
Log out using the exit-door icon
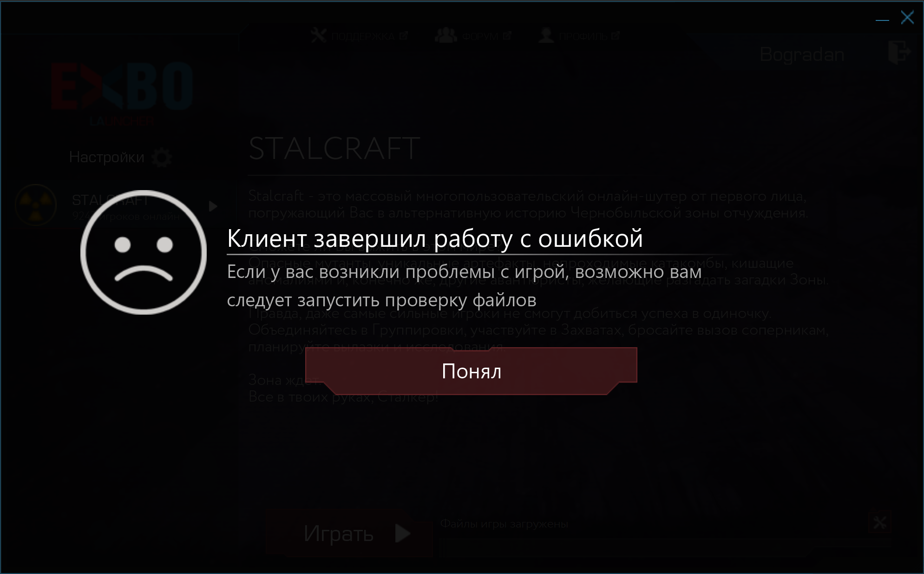[x=899, y=53]
